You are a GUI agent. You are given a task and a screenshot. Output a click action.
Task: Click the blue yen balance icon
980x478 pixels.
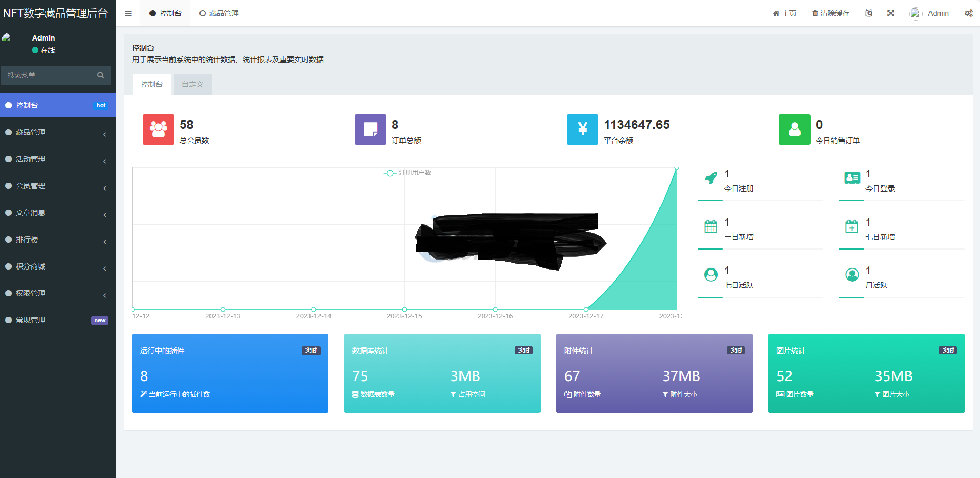click(582, 129)
